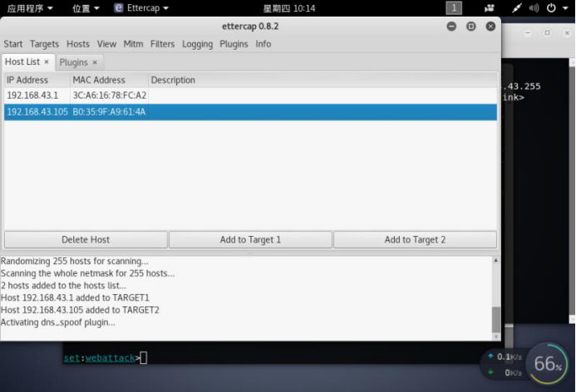Image resolution: width=576 pixels, height=392 pixels.
Task: Open the Start menu in ettercap
Action: [12, 44]
